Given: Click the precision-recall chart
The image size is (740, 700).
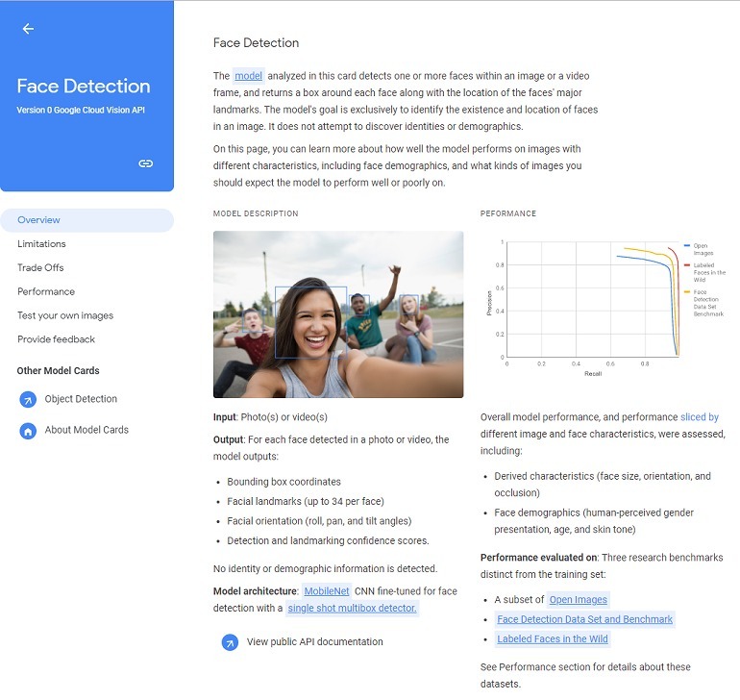Looking at the screenshot, I should click(x=592, y=300).
